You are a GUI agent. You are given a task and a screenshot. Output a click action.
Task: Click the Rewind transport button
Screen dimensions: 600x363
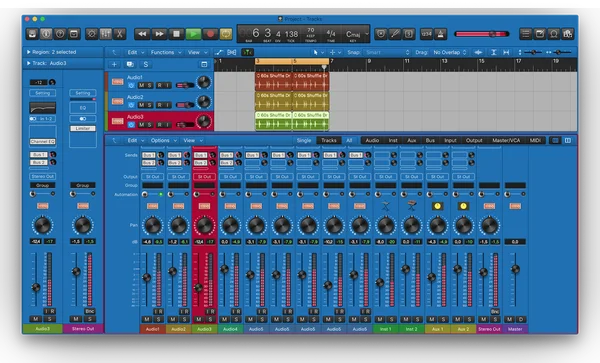point(142,34)
